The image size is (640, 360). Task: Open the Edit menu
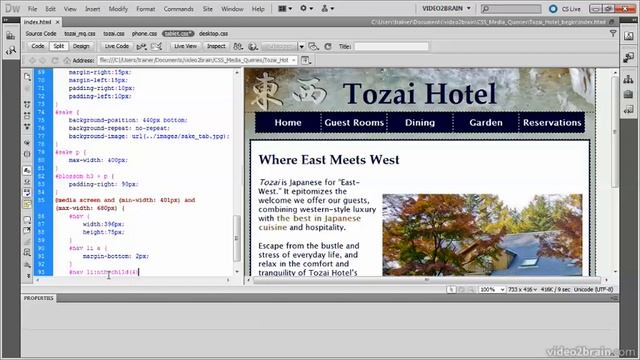pos(50,9)
